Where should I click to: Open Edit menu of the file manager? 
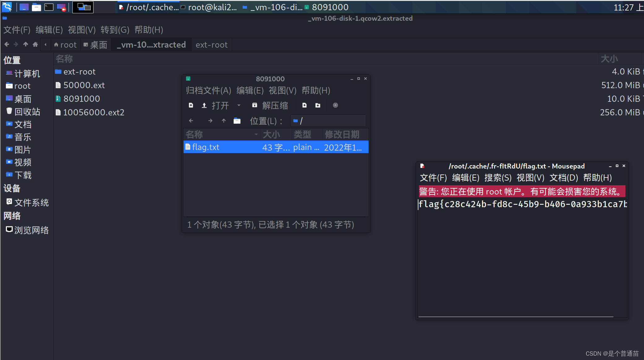coord(49,30)
